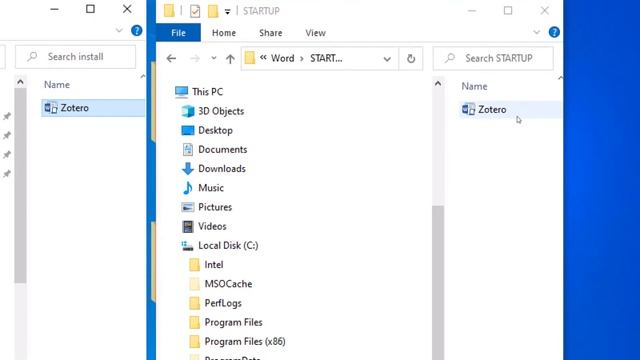Click the Word breadcrumb in address bar
Image resolution: width=640 pixels, height=360 pixels.
coord(282,58)
